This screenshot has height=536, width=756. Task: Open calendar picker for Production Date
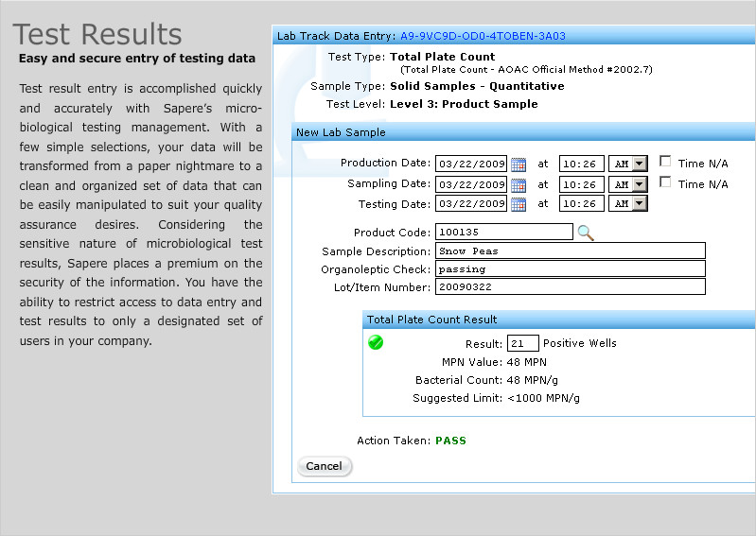[x=519, y=164]
